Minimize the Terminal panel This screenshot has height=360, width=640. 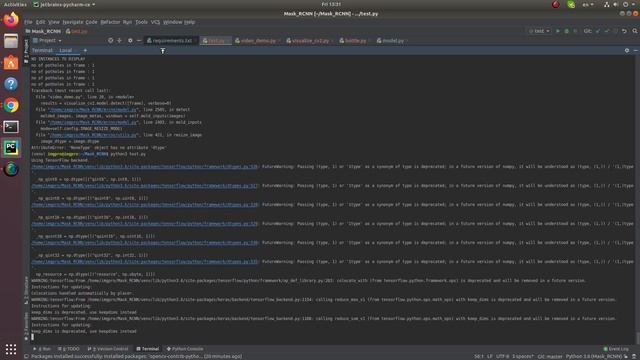point(636,50)
